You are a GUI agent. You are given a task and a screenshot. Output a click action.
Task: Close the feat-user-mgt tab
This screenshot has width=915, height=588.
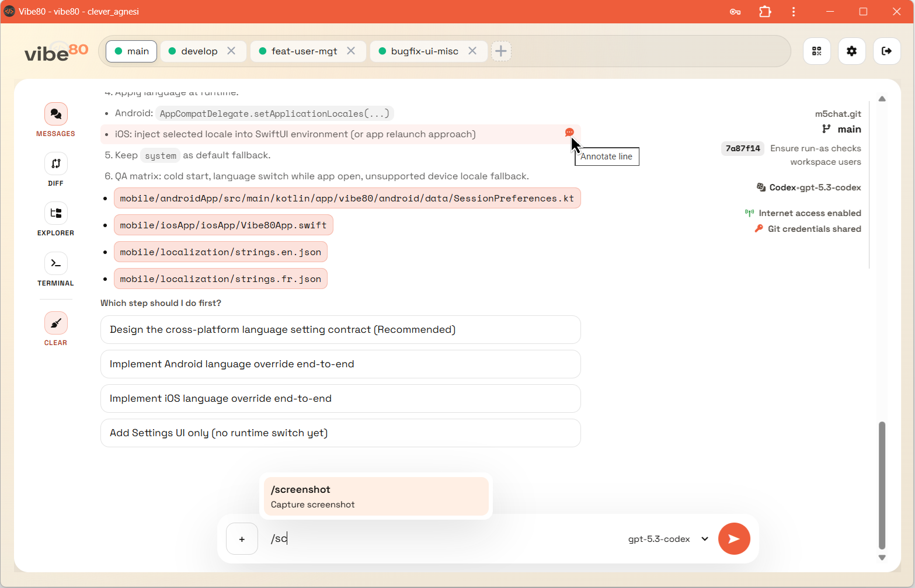point(351,51)
